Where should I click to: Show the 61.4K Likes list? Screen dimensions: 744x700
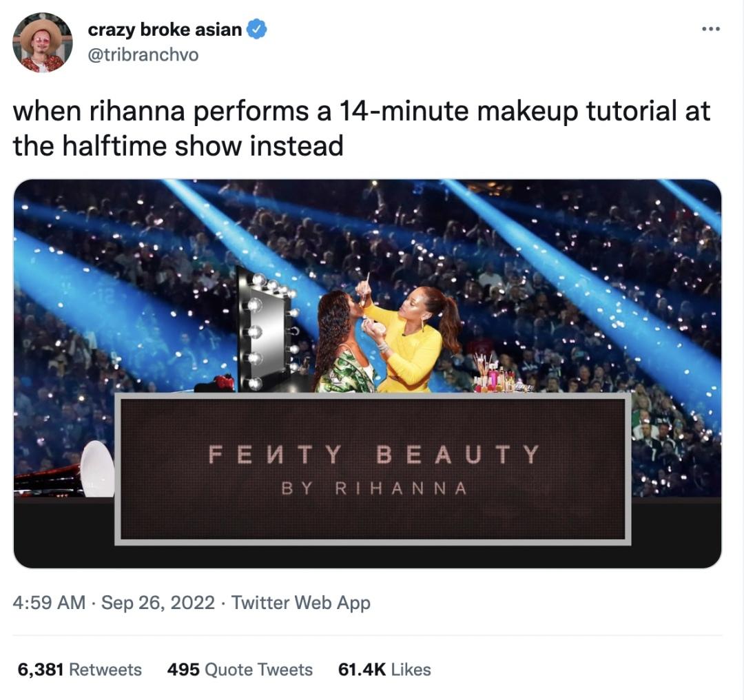[384, 670]
